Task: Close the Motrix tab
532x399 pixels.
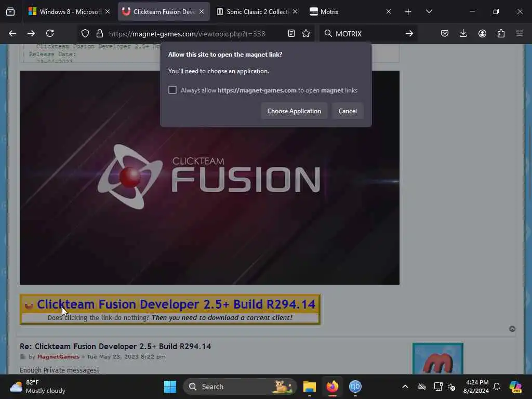Action: [389, 11]
